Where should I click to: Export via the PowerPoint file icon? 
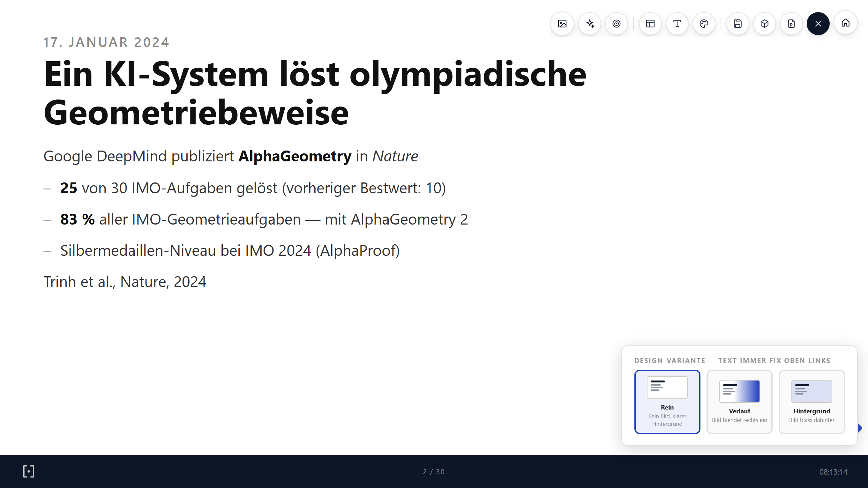pos(791,24)
